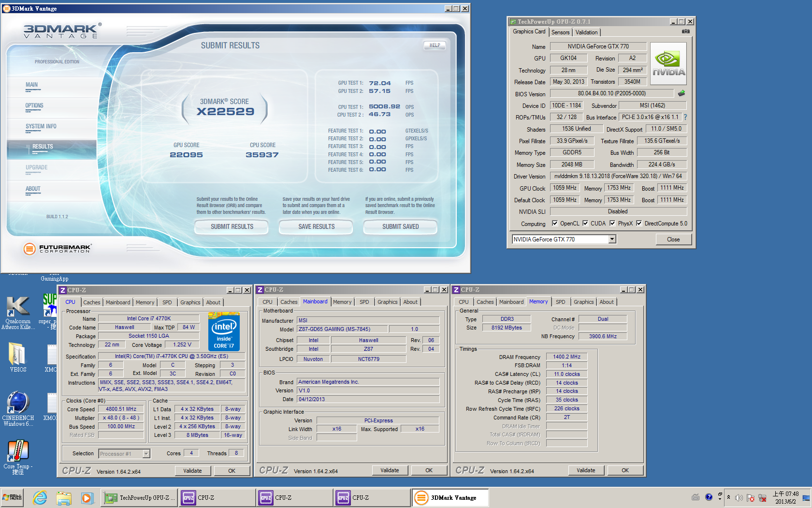Click the GPU-Z screenshot camera icon
This screenshot has height=508, width=812.
(685, 31)
